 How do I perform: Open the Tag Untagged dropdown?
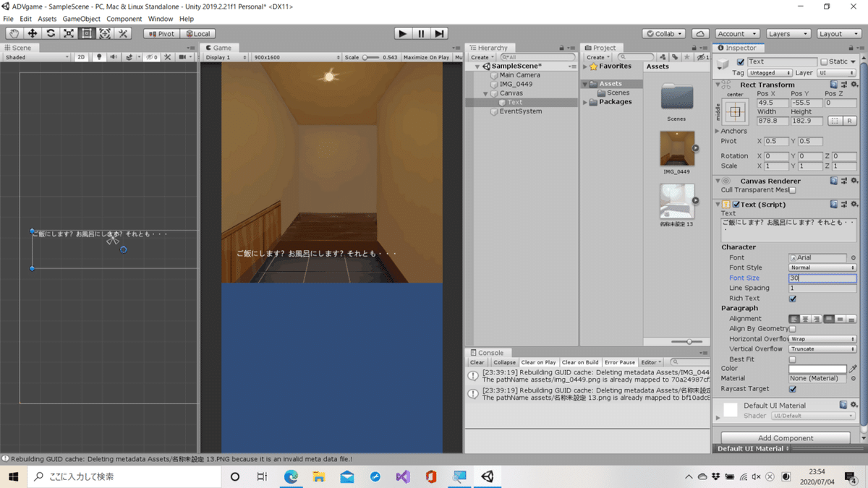click(770, 73)
